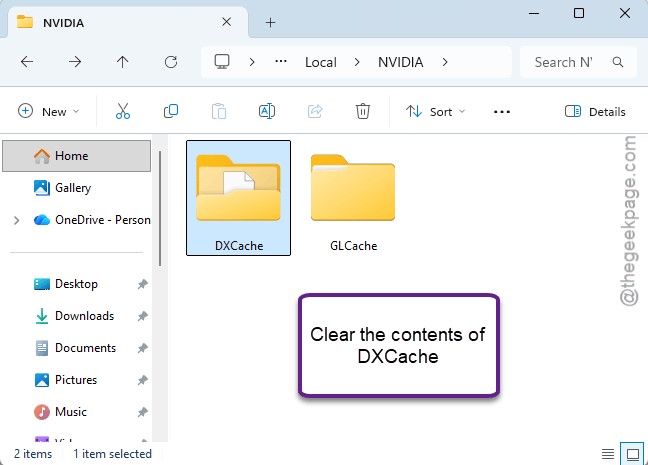Image resolution: width=648 pixels, height=465 pixels.
Task: Expand chevron after NVIDIA breadcrumb
Action: [445, 62]
